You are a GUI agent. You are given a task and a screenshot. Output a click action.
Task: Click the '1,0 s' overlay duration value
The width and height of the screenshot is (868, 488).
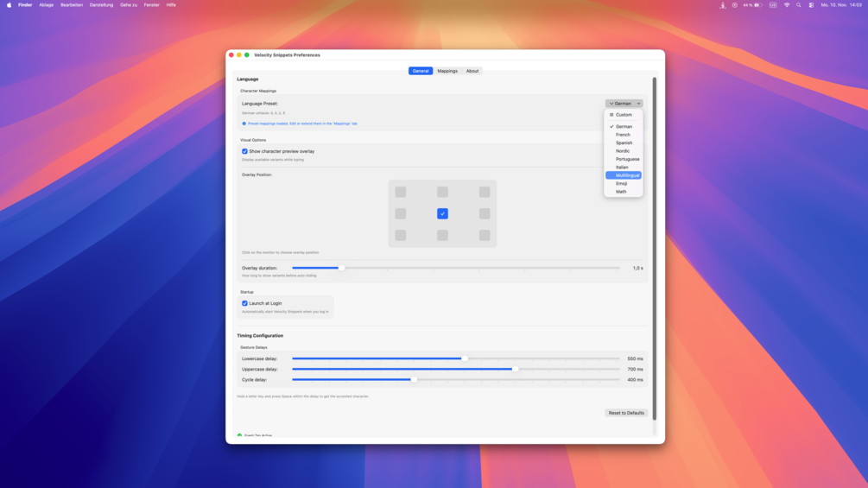click(x=637, y=268)
